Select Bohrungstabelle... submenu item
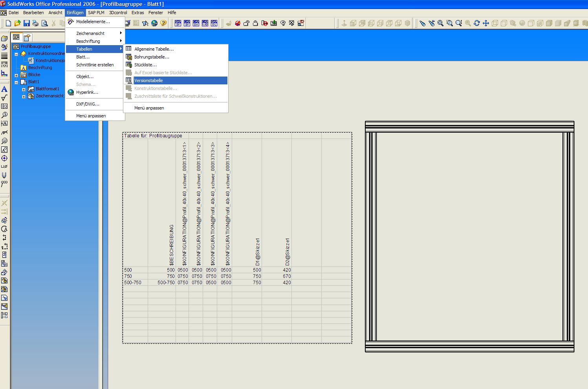The image size is (588, 389). pyautogui.click(x=176, y=57)
